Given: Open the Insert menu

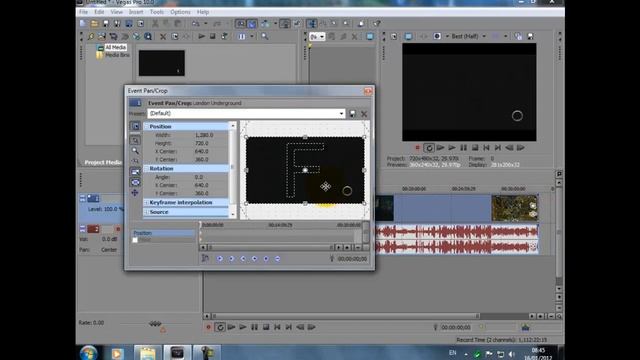Looking at the screenshot, I should pos(136,12).
